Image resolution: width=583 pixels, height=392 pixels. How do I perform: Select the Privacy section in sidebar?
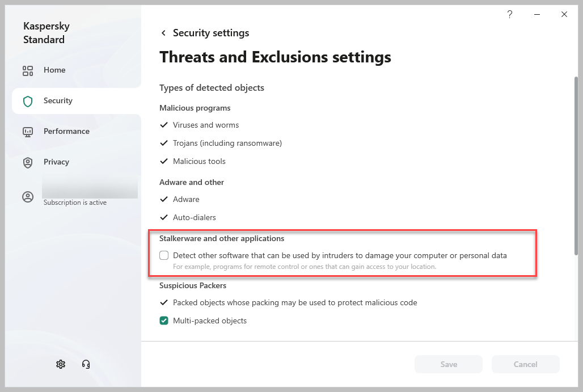(56, 162)
